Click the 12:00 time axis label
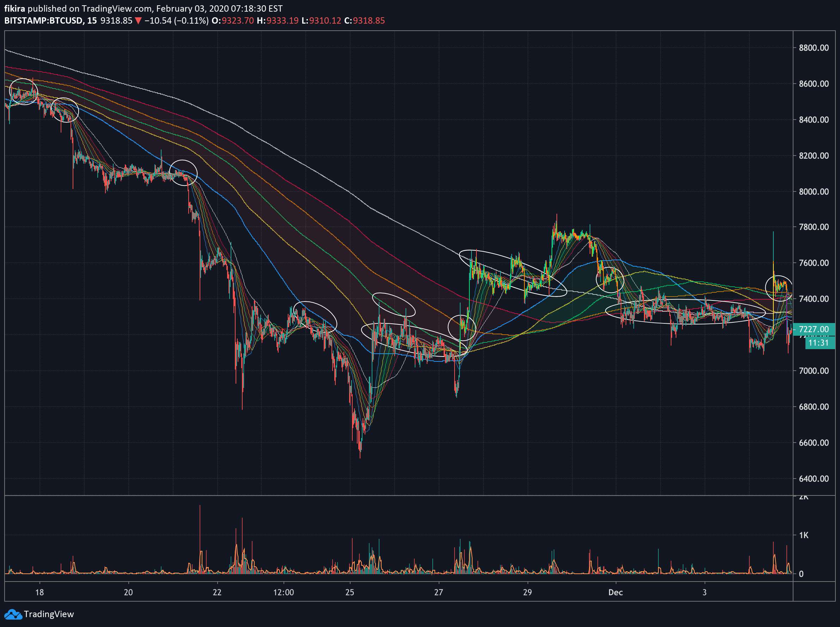 coord(284,592)
